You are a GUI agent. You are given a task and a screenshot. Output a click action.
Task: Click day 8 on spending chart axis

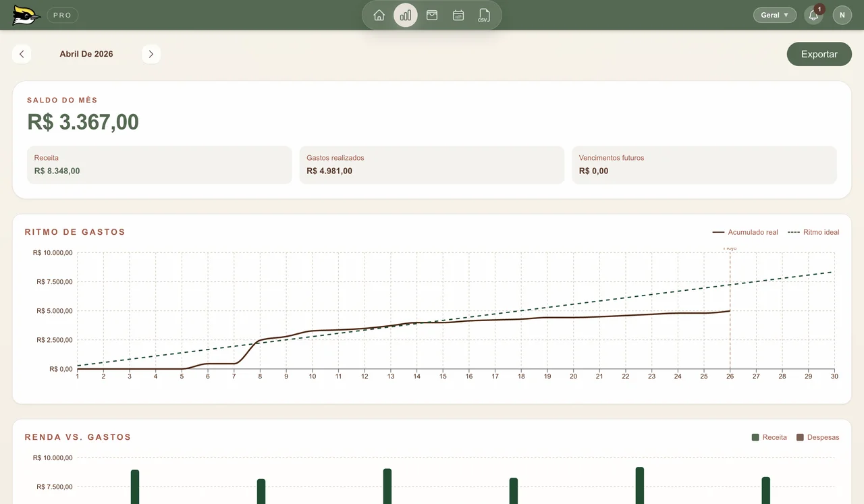(x=260, y=376)
